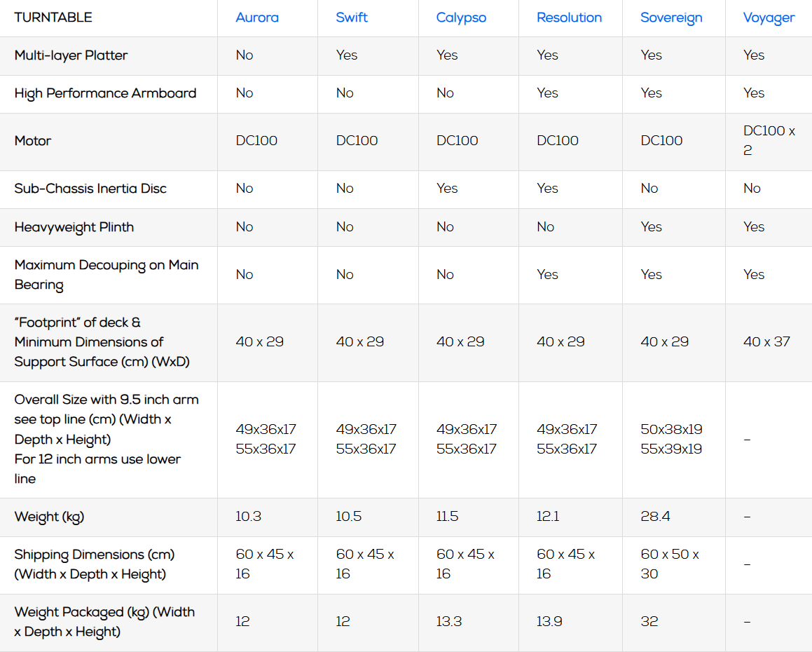
Task: Click the Weight Packaged (kg) label
Action: click(x=104, y=622)
